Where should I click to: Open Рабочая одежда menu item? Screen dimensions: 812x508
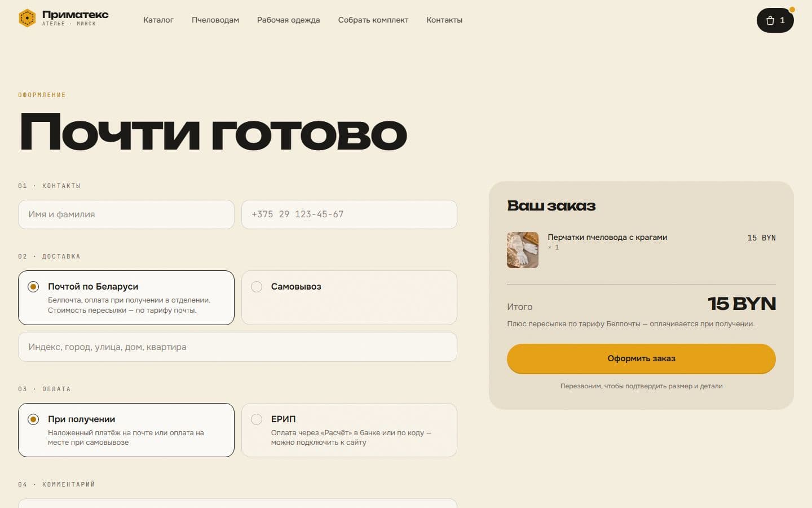click(289, 20)
